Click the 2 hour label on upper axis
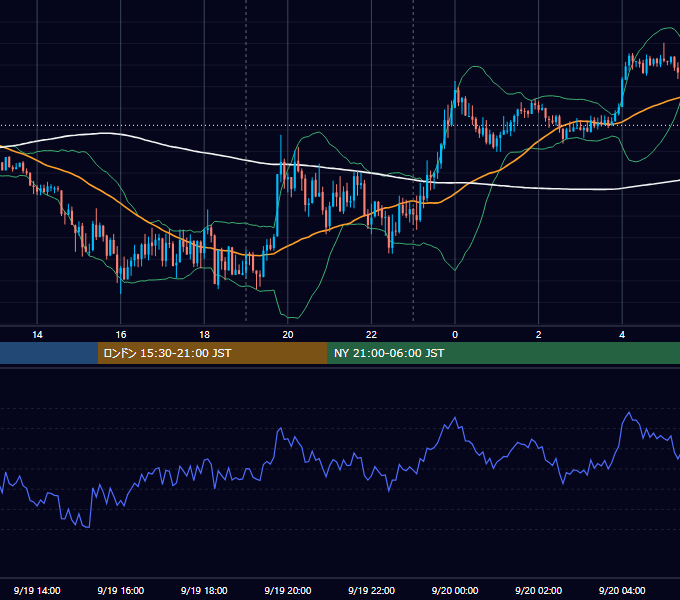The width and height of the screenshot is (680, 600). [x=539, y=335]
